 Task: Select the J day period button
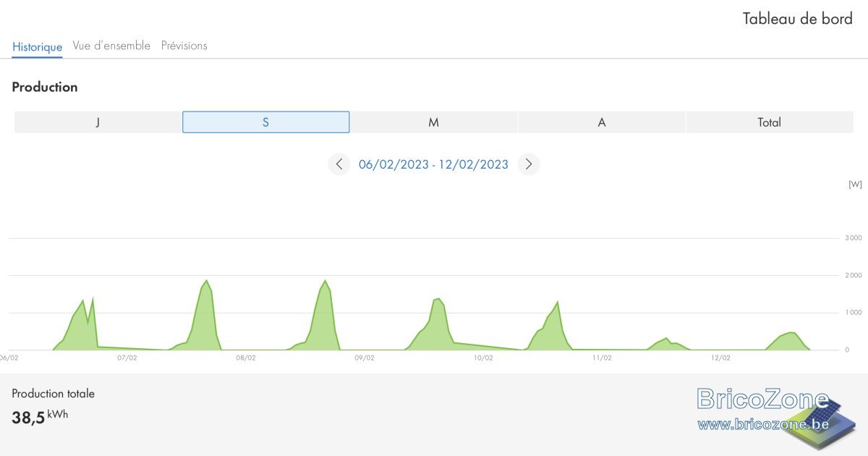98,122
